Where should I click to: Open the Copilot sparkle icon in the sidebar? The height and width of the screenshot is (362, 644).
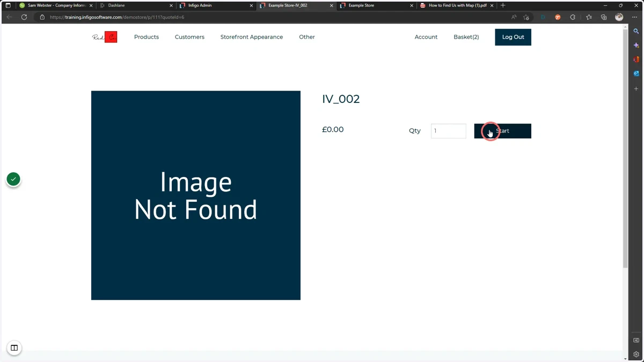636,46
